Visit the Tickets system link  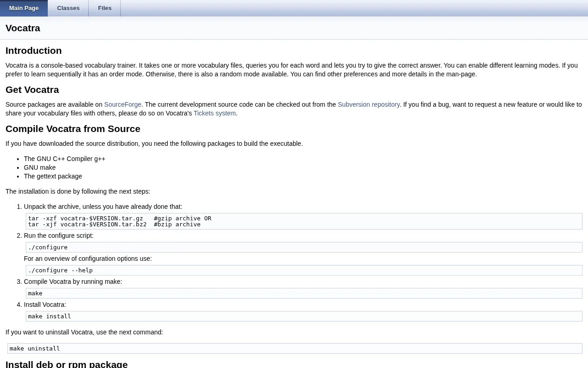pyautogui.click(x=215, y=113)
